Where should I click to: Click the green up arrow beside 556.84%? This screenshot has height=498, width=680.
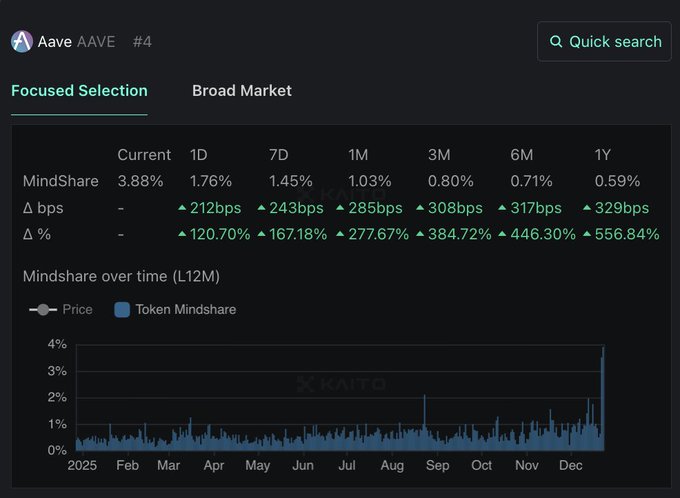point(586,234)
